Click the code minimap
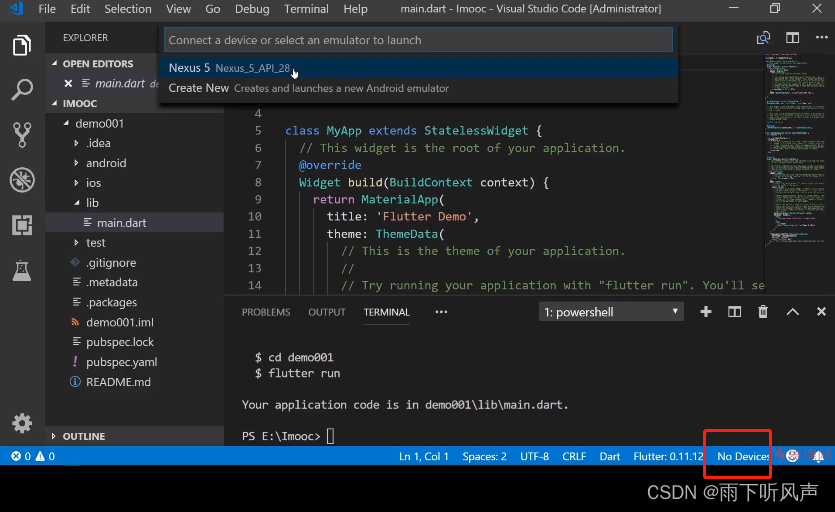This screenshot has height=512, width=835. pos(797,149)
